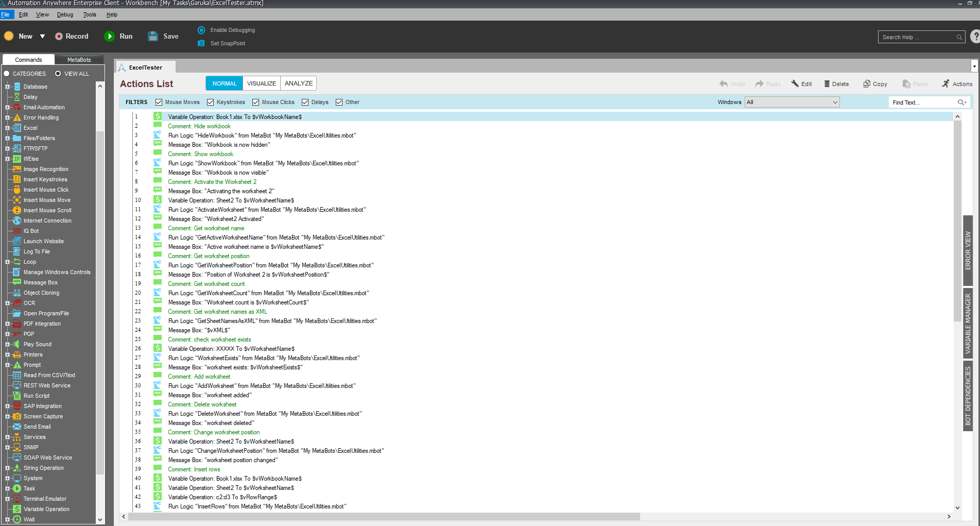This screenshot has height=526, width=980.
Task: Expand the Database command category
Action: point(7,87)
